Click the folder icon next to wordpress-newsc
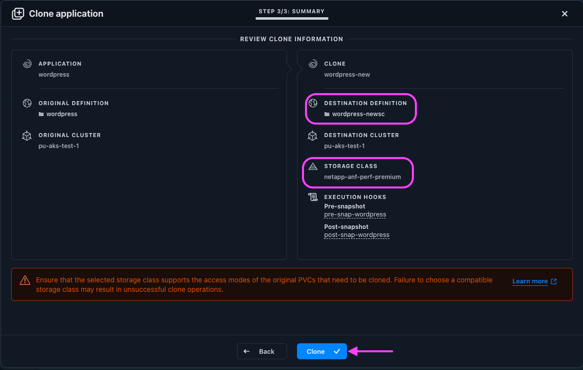Viewport: 583px width, 370px height. [327, 114]
